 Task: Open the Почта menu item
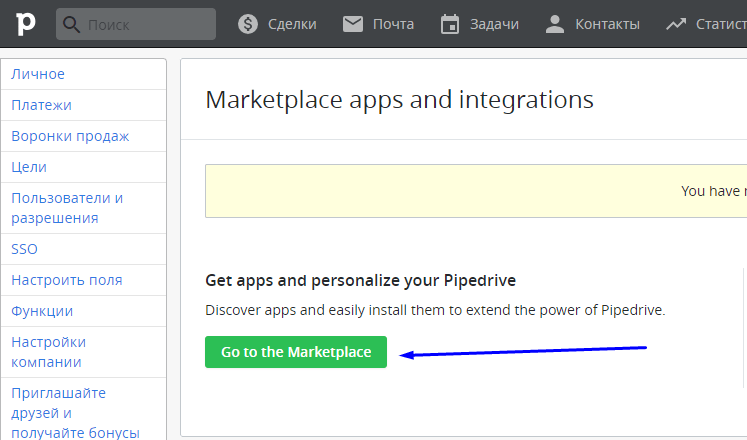(394, 23)
